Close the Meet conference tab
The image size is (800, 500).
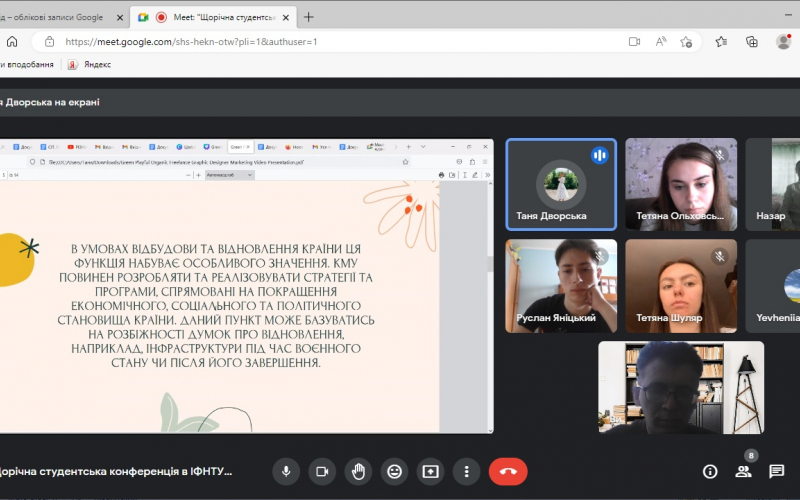(286, 17)
